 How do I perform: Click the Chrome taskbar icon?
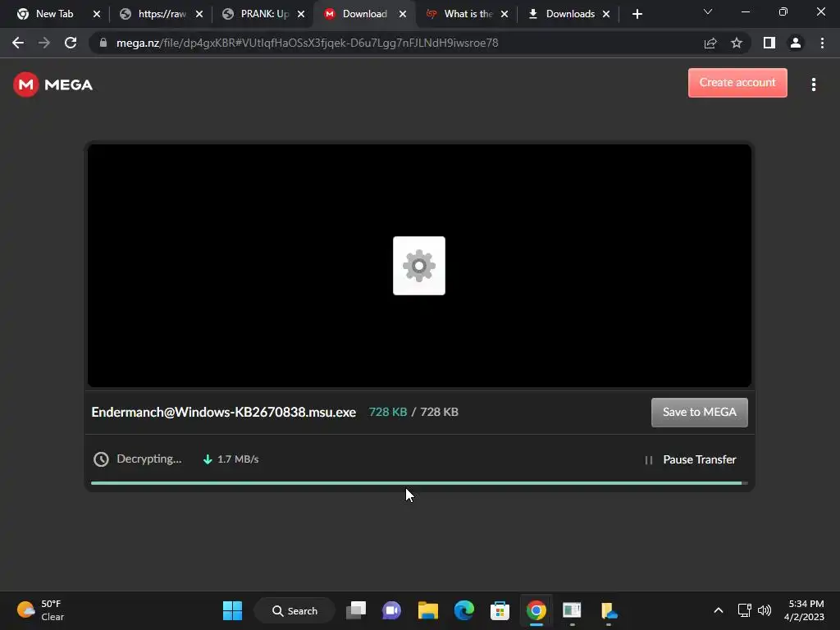(536, 610)
